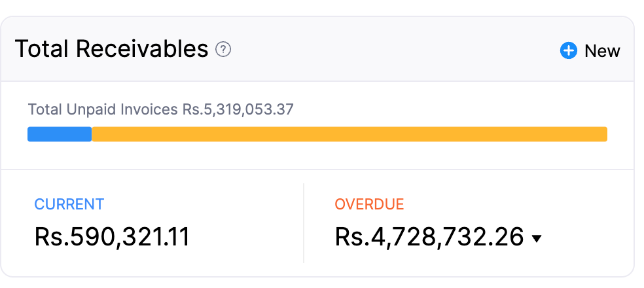Click the CURRENT heading label

coord(69,204)
